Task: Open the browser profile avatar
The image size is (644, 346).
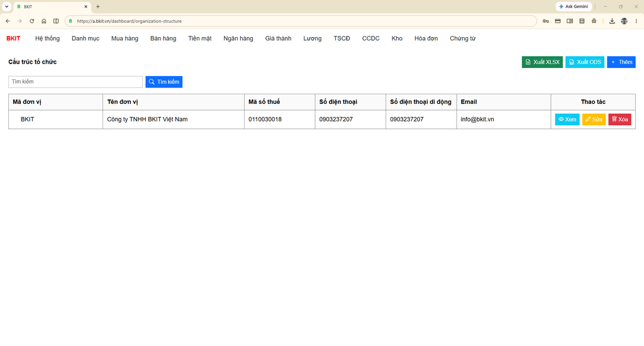Action: [x=624, y=21]
